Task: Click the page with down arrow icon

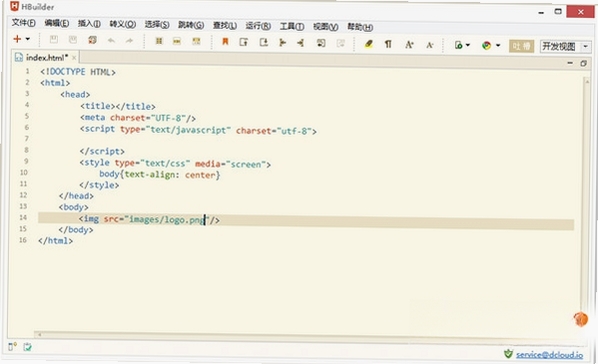Action: tap(264, 42)
